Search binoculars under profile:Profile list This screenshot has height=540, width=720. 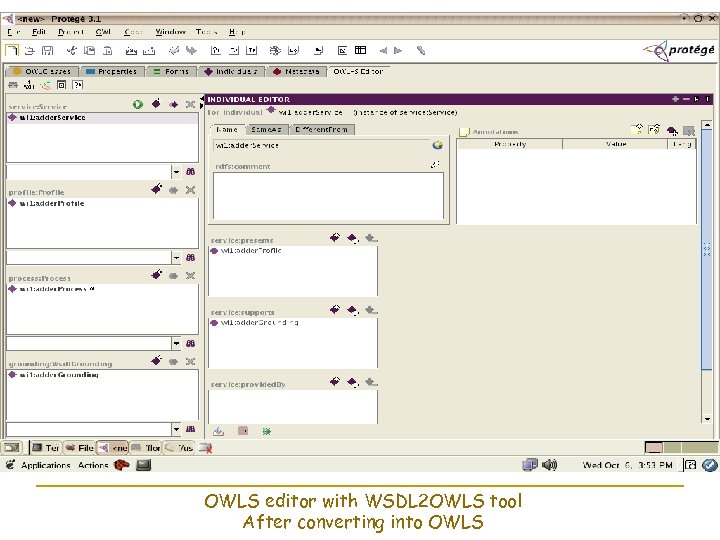click(x=190, y=258)
